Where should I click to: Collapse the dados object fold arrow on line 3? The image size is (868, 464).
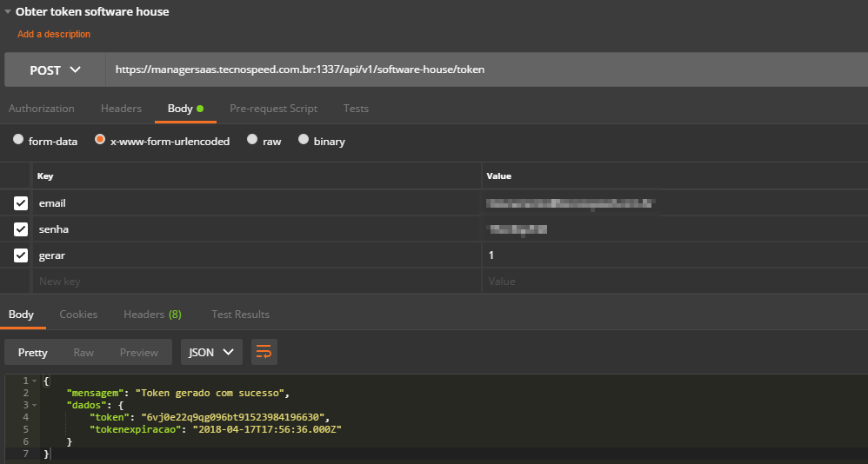[x=34, y=405]
